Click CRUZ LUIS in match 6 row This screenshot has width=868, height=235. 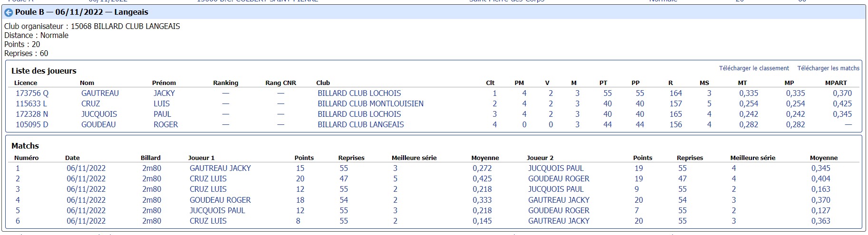coord(208,221)
